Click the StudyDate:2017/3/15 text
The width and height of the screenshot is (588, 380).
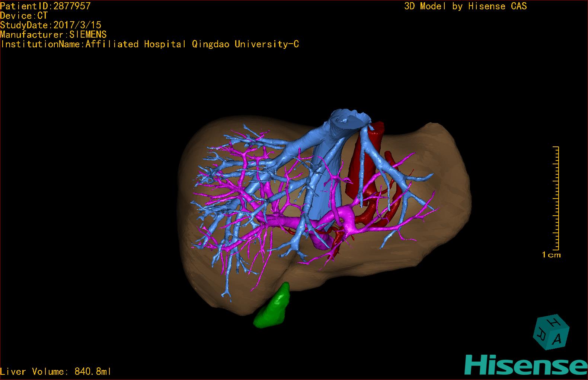51,25
